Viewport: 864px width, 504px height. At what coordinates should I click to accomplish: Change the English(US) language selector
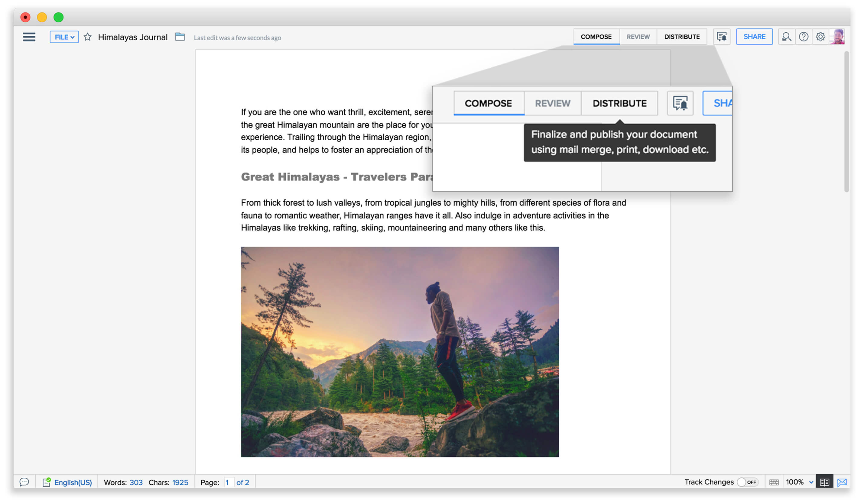coord(73,483)
